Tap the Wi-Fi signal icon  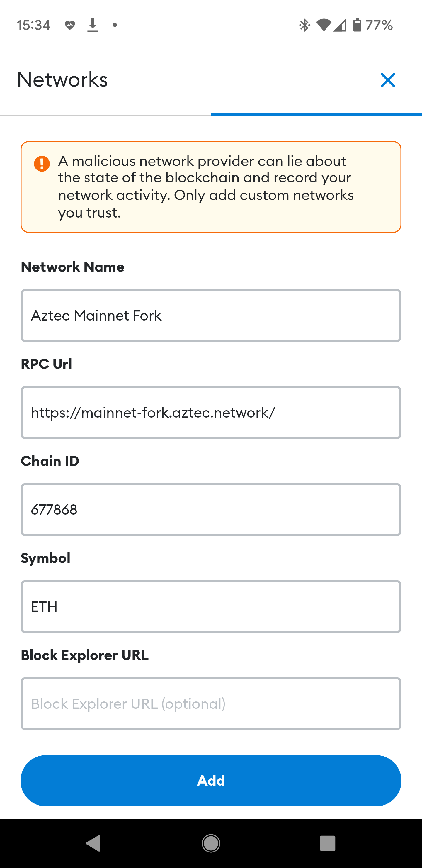[324, 25]
